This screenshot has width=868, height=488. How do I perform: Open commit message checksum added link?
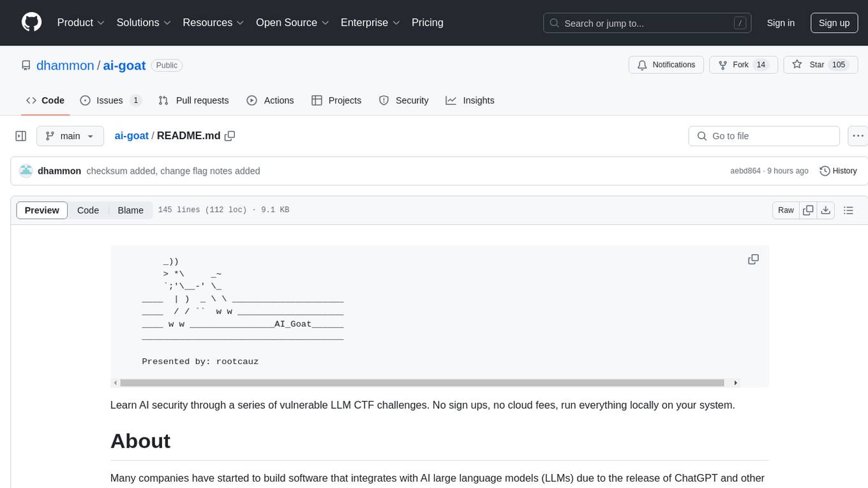173,171
